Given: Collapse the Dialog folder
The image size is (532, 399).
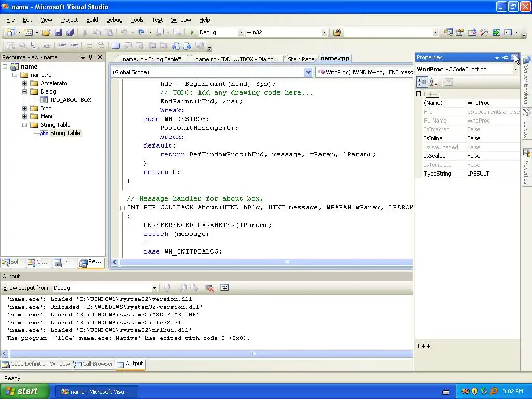Looking at the screenshot, I should [25, 91].
